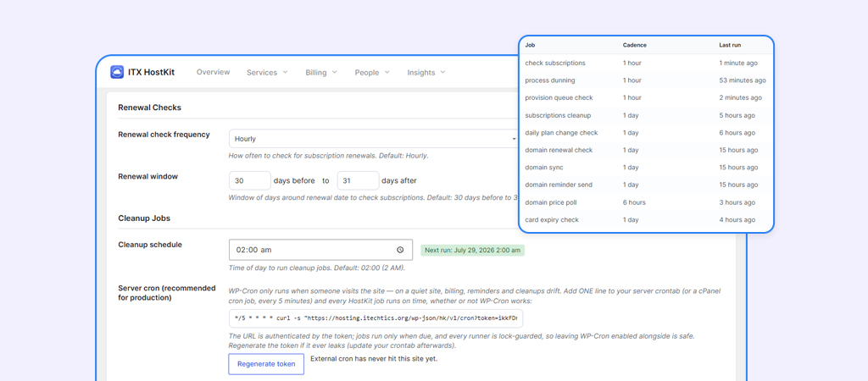
Task: Select the check subscriptions job row
Action: pyautogui.click(x=646, y=63)
